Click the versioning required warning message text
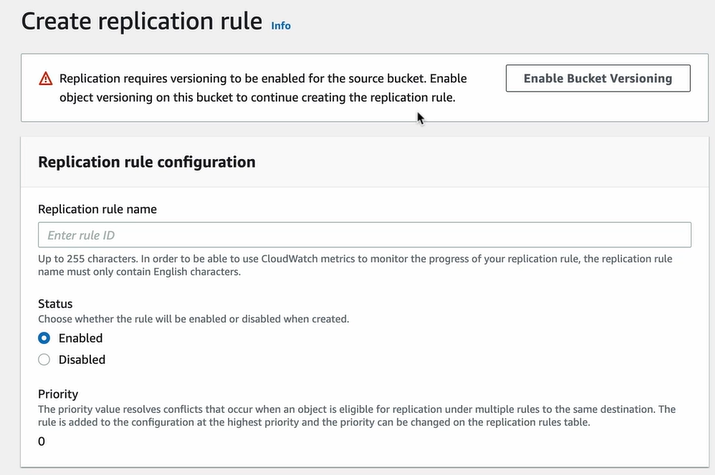715x475 pixels. tap(263, 88)
